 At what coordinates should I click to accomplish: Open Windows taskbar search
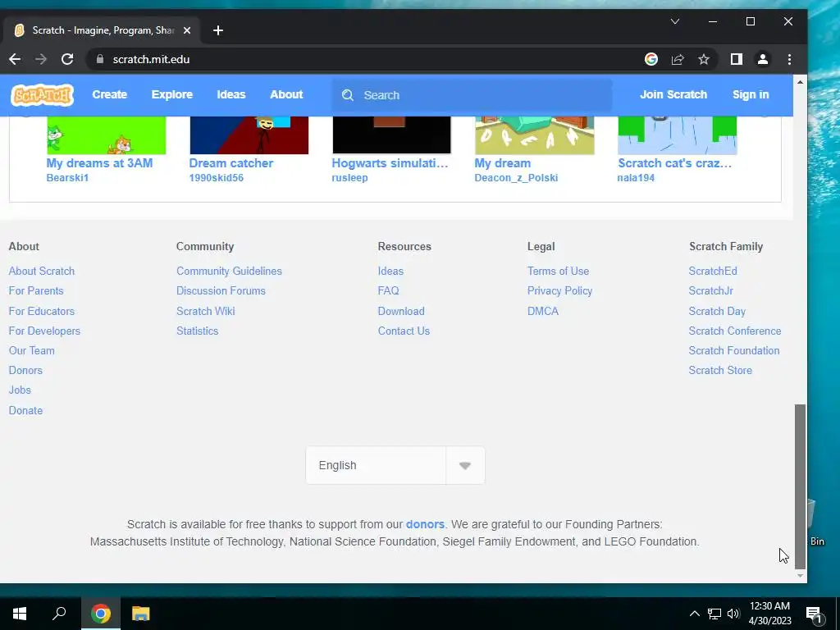pos(59,614)
